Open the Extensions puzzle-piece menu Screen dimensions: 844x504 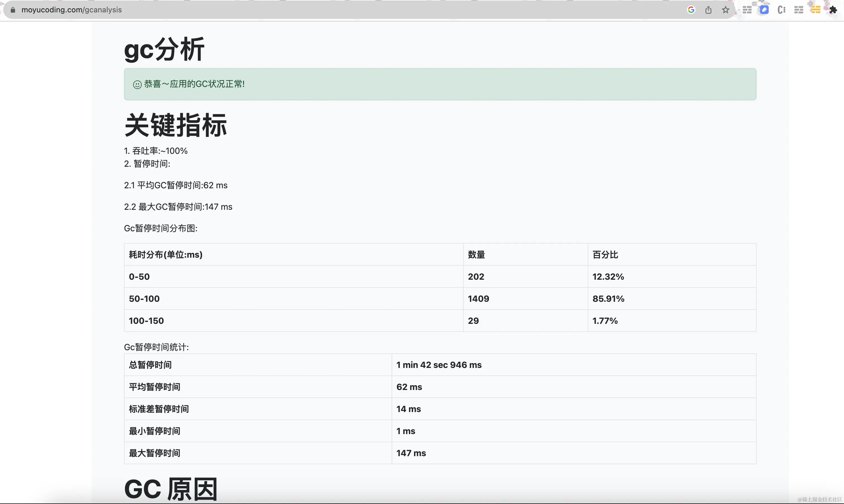(x=833, y=10)
